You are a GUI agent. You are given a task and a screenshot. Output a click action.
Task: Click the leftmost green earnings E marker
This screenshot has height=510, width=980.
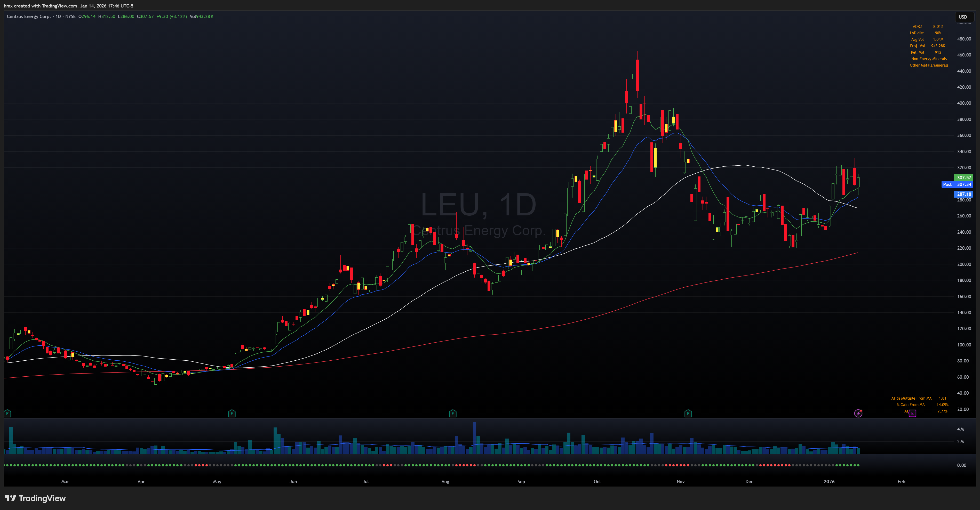tap(7, 414)
